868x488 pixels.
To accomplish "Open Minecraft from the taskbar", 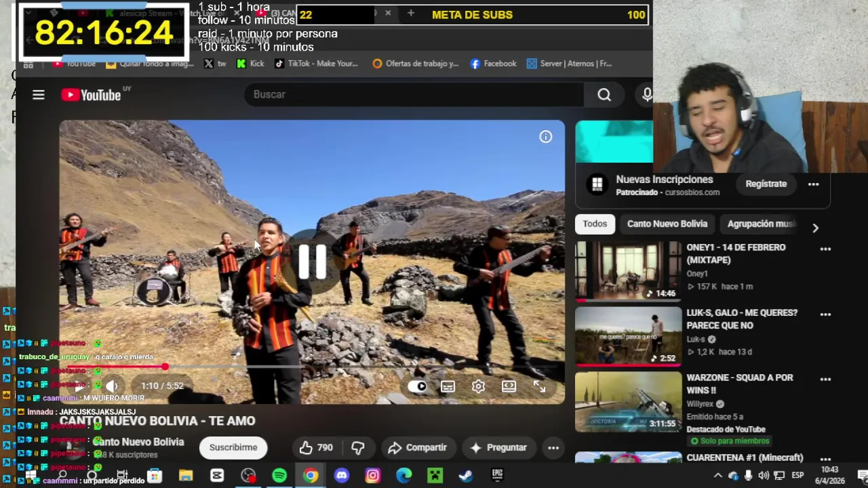I will pos(435,476).
